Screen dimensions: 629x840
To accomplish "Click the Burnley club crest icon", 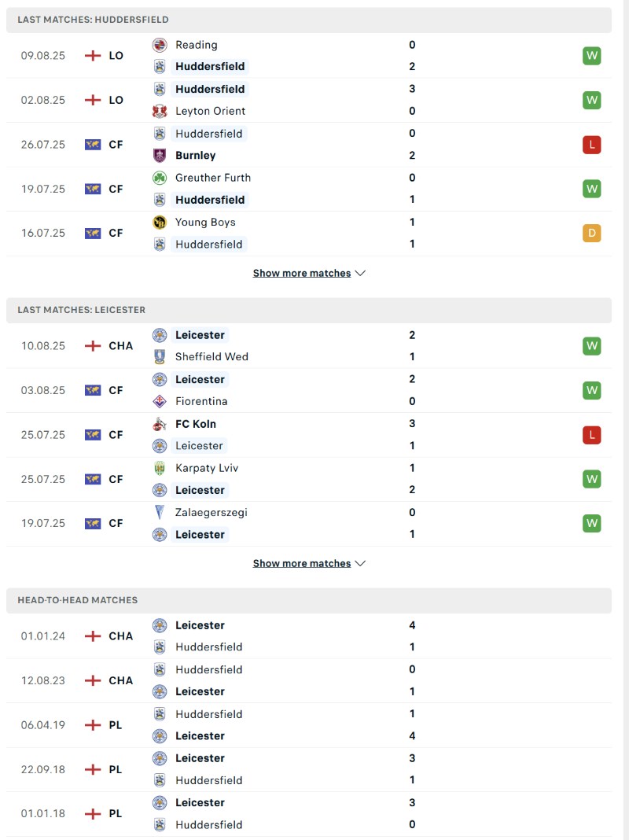I will point(160,156).
